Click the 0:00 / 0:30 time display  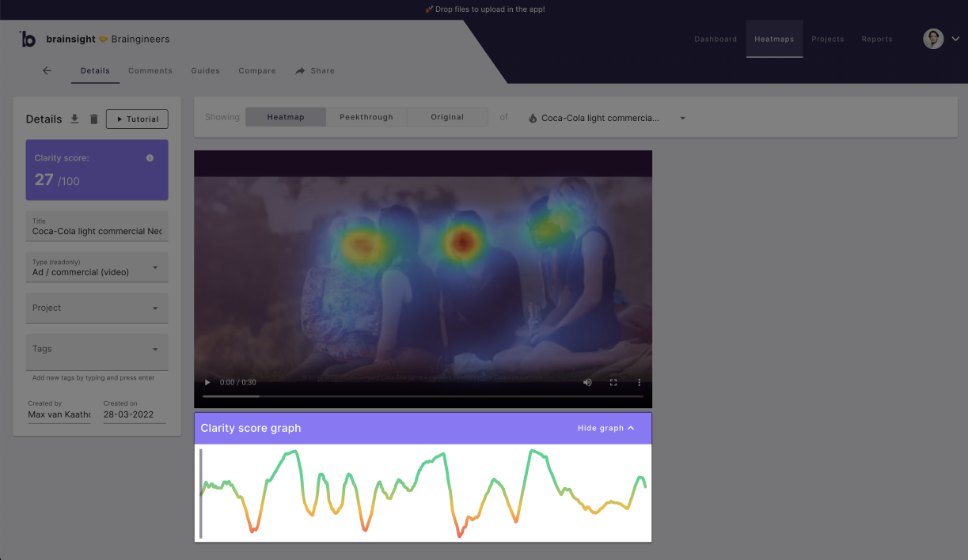(238, 382)
